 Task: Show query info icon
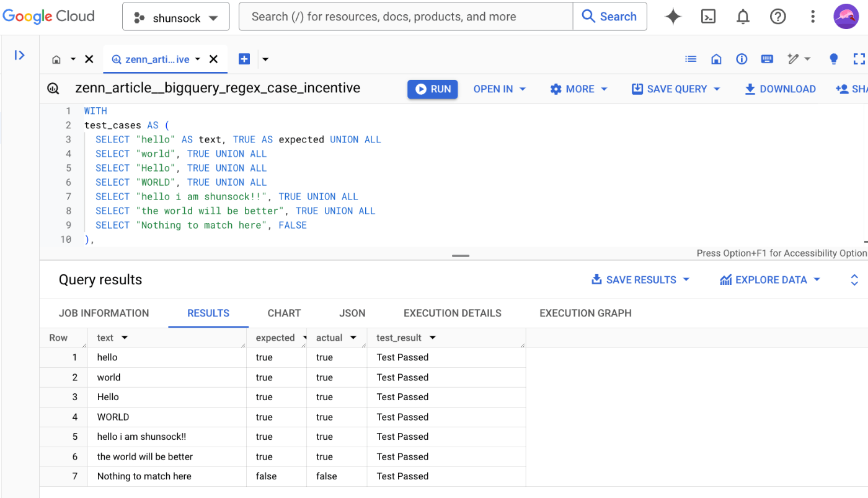(742, 59)
